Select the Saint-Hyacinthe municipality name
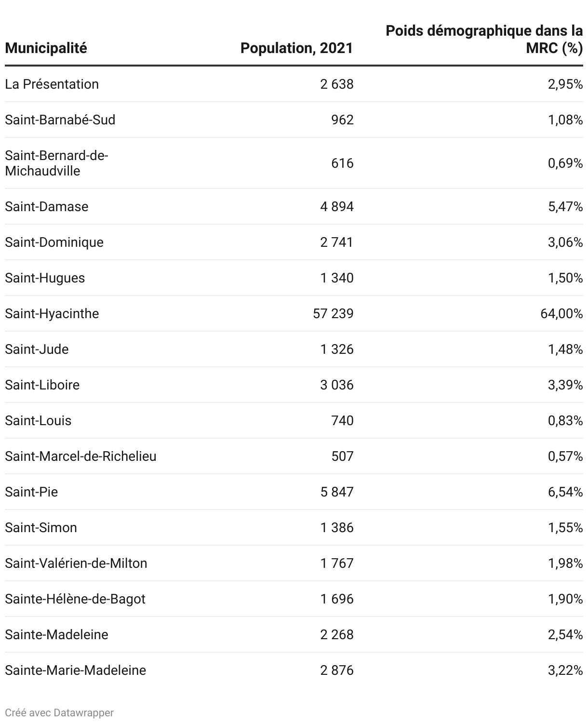This screenshot has height=724, width=588. click(x=52, y=314)
